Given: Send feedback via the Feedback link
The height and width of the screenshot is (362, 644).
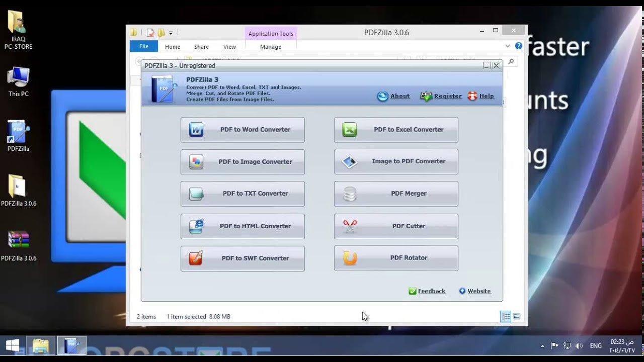Looking at the screenshot, I should coord(432,291).
